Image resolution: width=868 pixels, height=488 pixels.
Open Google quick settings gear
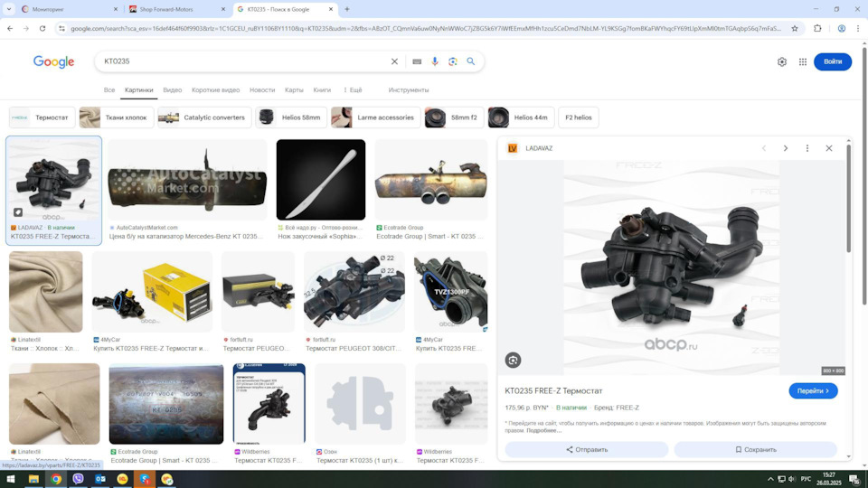782,61
